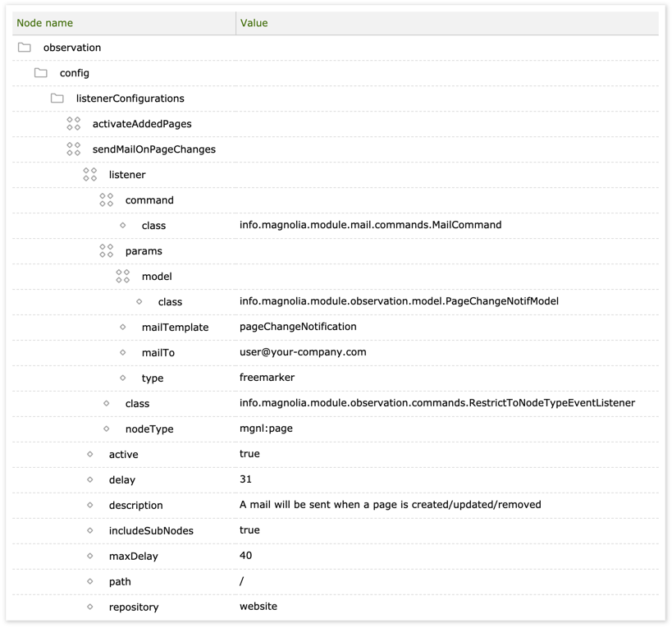Click the freemarker value

pos(267,378)
